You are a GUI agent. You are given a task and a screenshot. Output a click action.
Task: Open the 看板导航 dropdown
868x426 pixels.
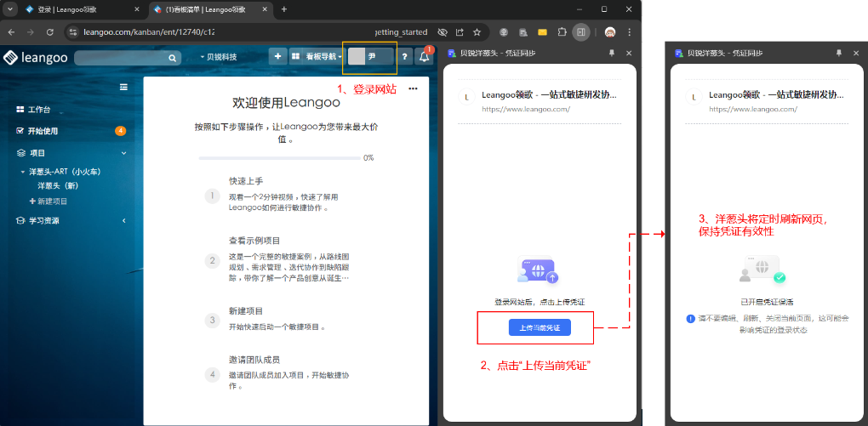click(x=316, y=56)
